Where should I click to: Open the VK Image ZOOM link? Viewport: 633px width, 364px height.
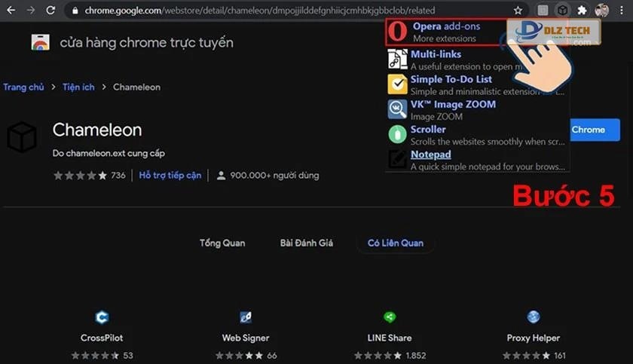(x=453, y=104)
